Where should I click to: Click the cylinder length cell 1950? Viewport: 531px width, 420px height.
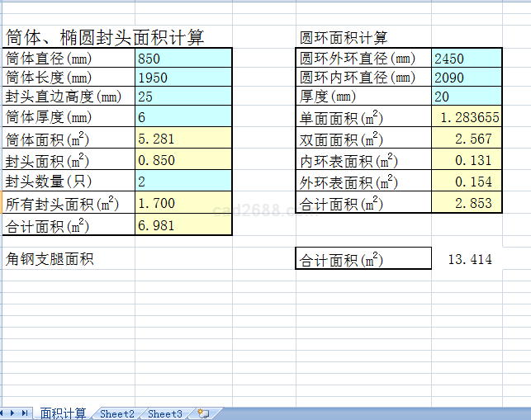coord(183,78)
